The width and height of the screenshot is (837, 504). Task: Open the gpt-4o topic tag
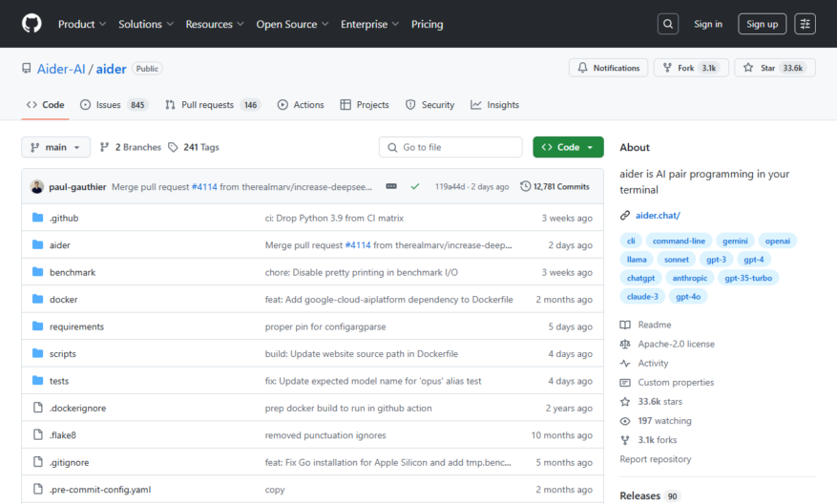[x=688, y=296]
